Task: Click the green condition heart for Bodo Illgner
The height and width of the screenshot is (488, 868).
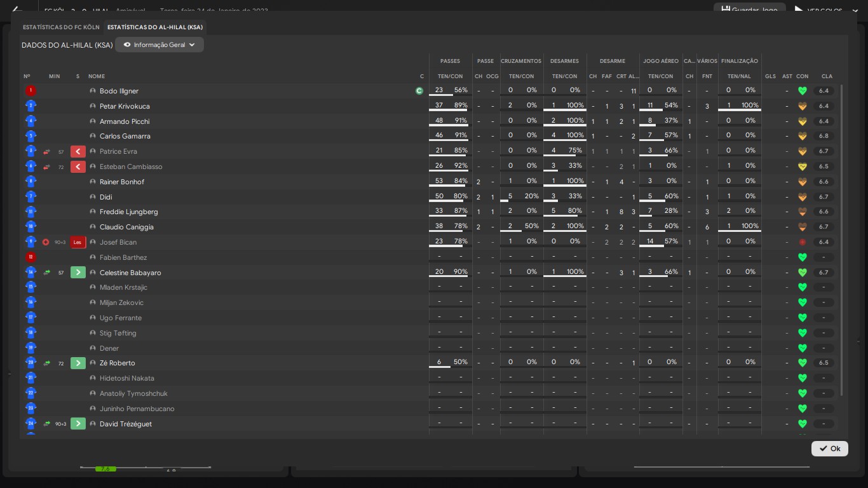Action: pyautogui.click(x=803, y=91)
